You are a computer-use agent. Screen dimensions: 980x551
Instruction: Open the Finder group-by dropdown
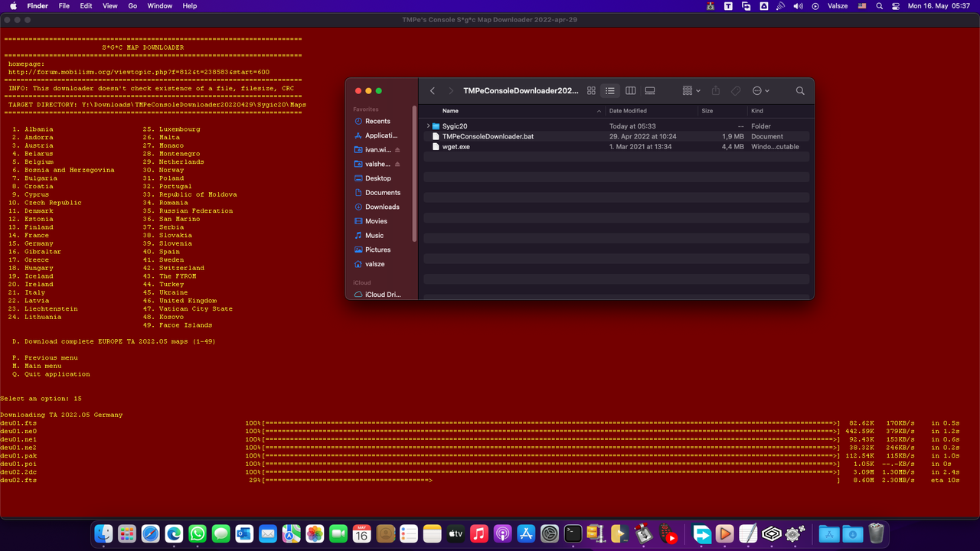[691, 90]
